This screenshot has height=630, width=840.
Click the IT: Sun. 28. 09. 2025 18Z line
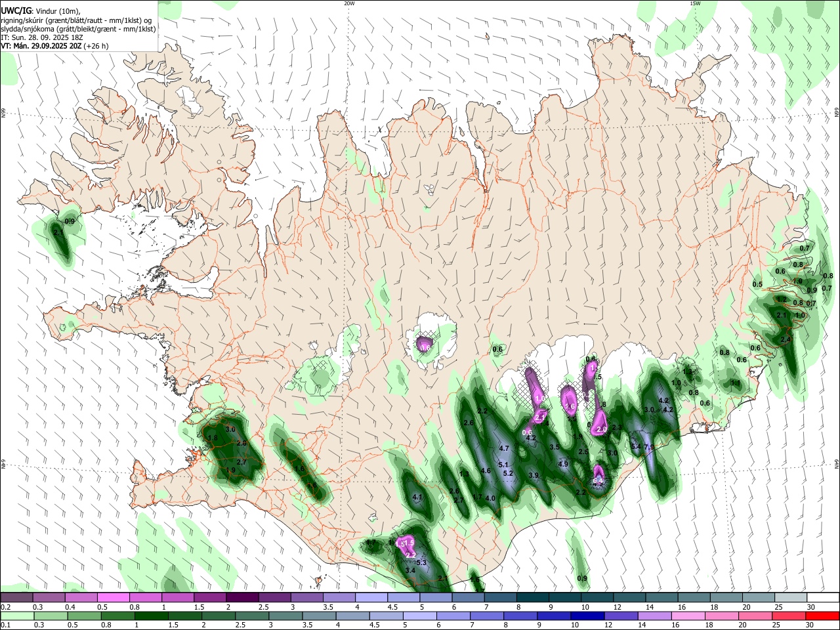pyautogui.click(x=42, y=37)
